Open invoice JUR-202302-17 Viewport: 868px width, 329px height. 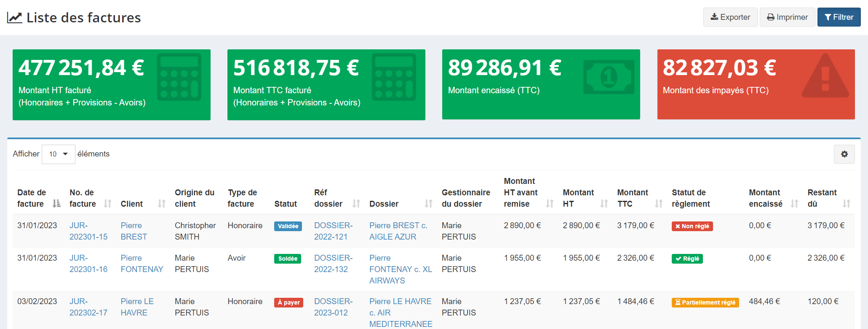click(88, 307)
